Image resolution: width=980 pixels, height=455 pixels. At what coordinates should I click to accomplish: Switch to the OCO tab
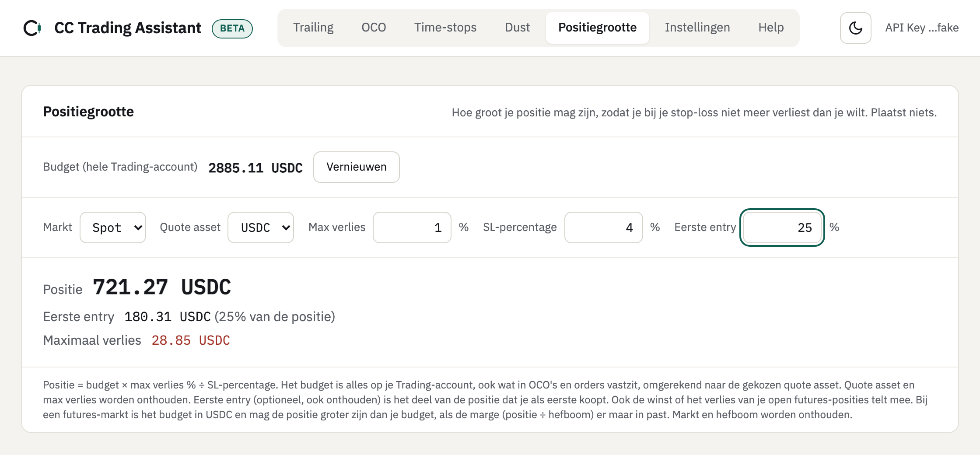click(x=374, y=28)
